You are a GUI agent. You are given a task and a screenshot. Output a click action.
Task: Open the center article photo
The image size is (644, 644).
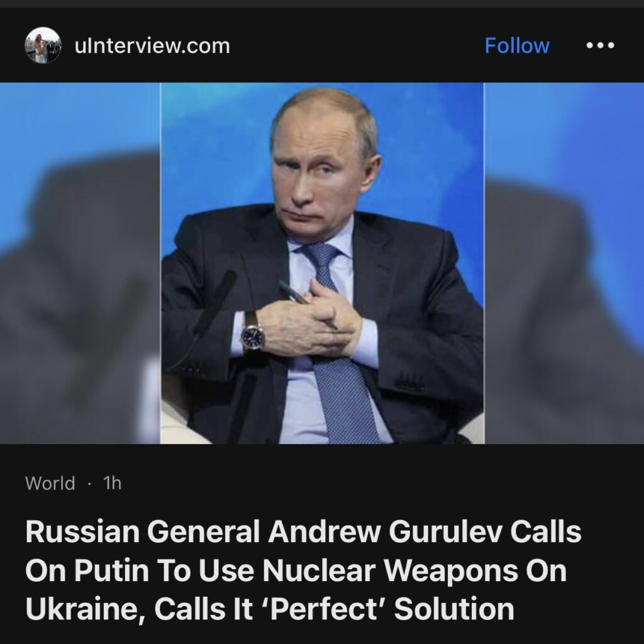[x=322, y=264]
